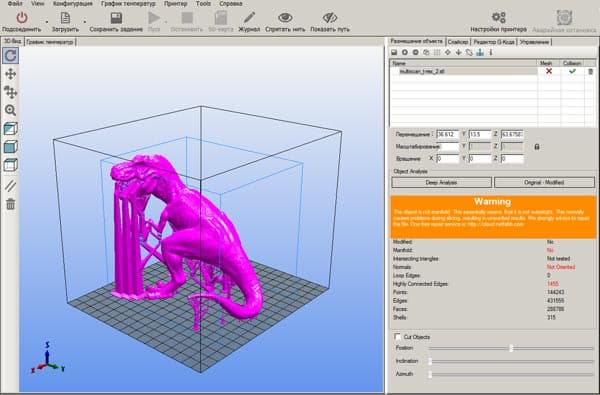Select the pan view arrows tool
Image resolution: width=600 pixels, height=395 pixels.
(10, 73)
